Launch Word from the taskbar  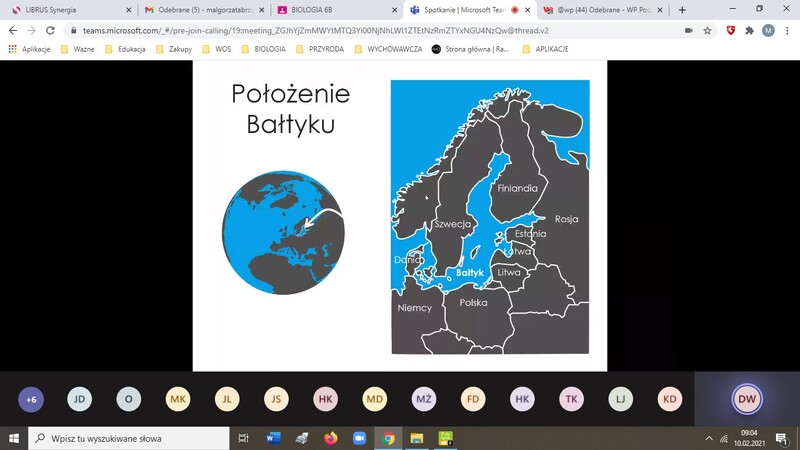(273, 438)
